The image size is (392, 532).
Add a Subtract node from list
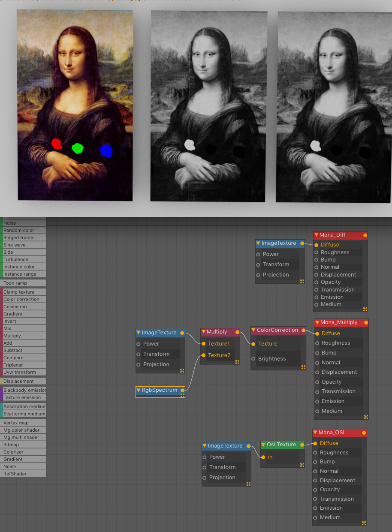point(23,350)
